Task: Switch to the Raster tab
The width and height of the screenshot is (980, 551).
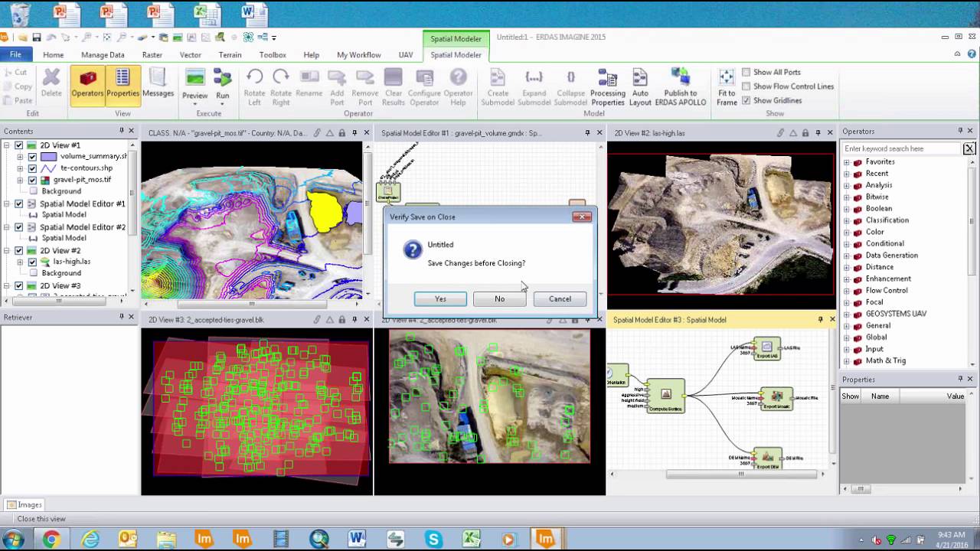Action: (152, 55)
